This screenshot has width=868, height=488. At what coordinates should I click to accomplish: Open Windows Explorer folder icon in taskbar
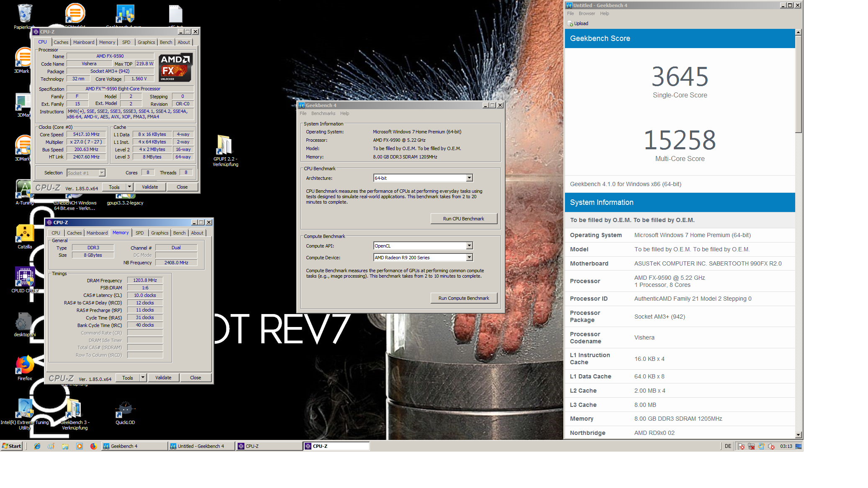point(65,446)
